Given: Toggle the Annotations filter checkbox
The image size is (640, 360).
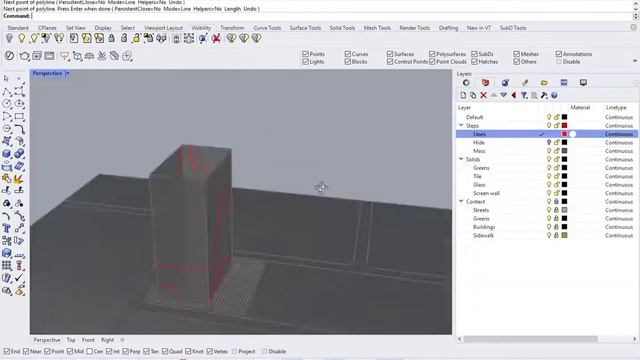Looking at the screenshot, I should pyautogui.click(x=559, y=54).
